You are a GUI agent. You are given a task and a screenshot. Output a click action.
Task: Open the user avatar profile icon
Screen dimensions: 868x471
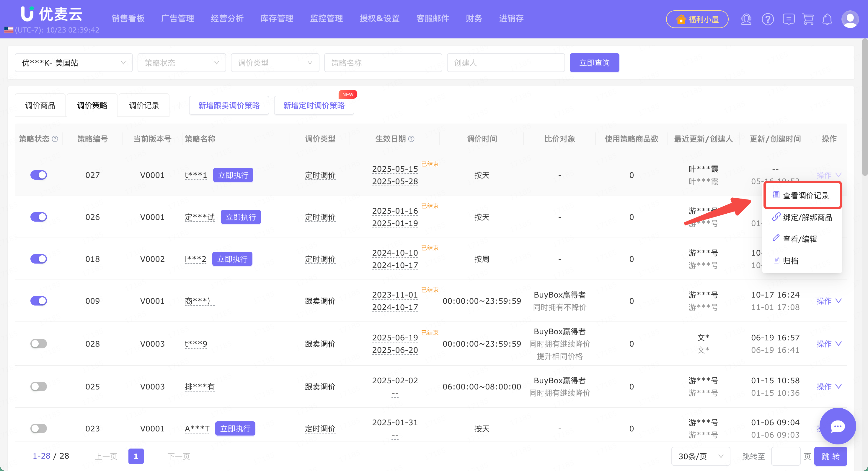pyautogui.click(x=850, y=19)
